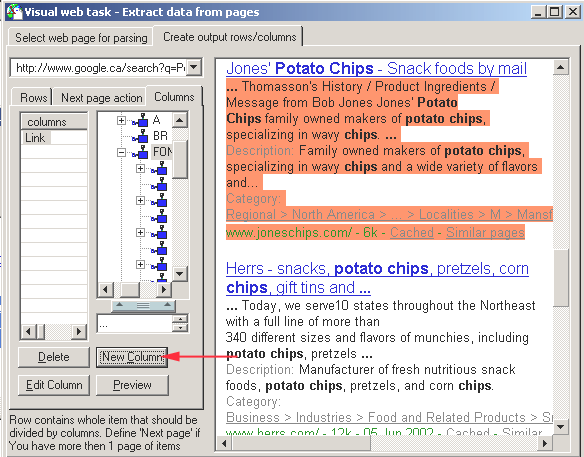
Task: Decrement the ellipsis field spinner down
Action: (180, 328)
